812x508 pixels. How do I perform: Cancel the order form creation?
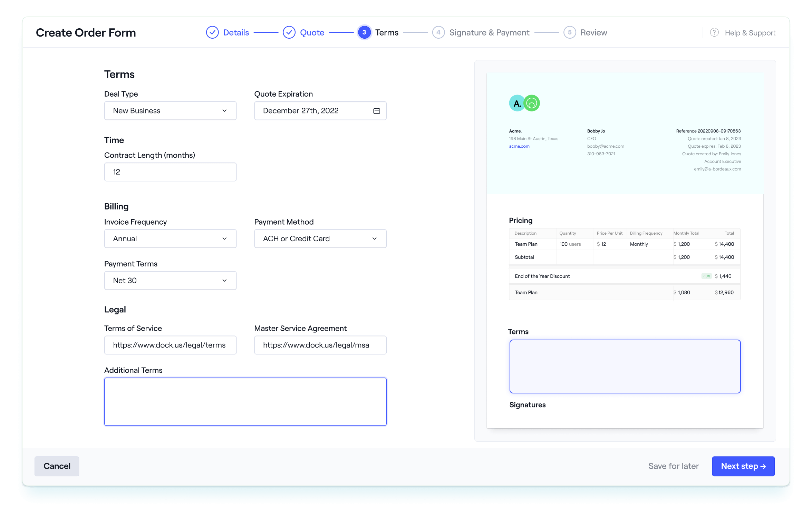(x=57, y=466)
